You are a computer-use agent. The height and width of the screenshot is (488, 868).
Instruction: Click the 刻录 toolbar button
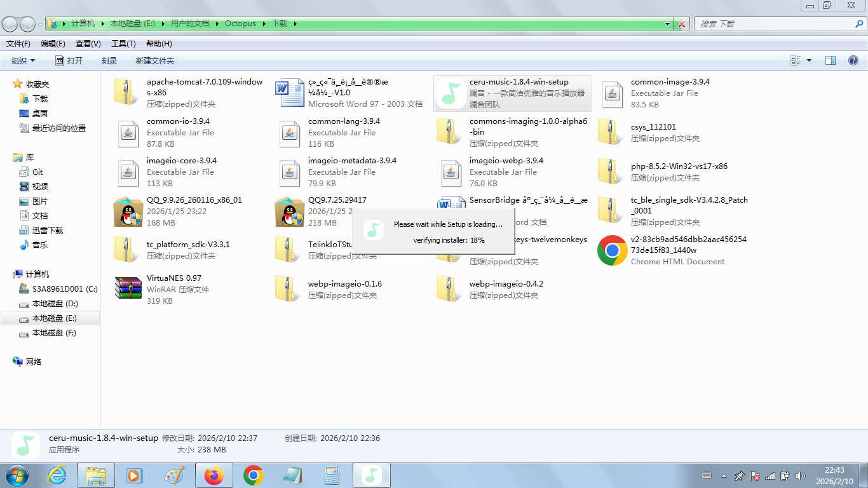[x=109, y=61]
